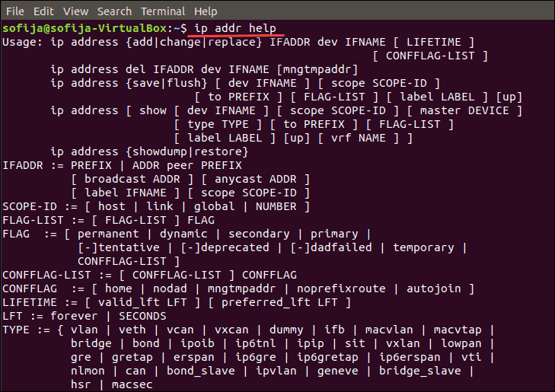Click 'preferred_lft' in the LIFETIME line
Image resolution: width=555 pixels, height=392 pixels.
coord(266,303)
